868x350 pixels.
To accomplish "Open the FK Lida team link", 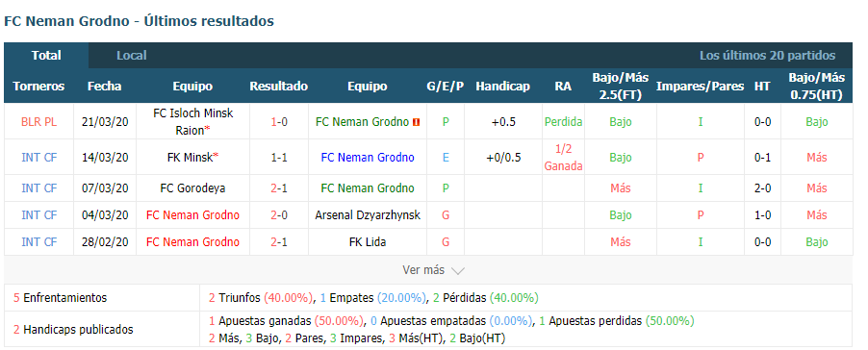I will [x=368, y=242].
